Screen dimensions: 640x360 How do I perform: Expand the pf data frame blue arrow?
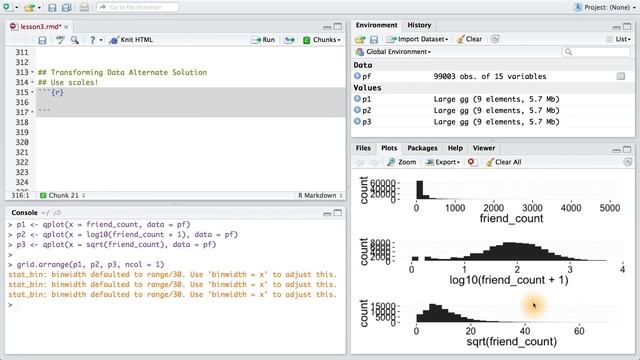click(357, 76)
